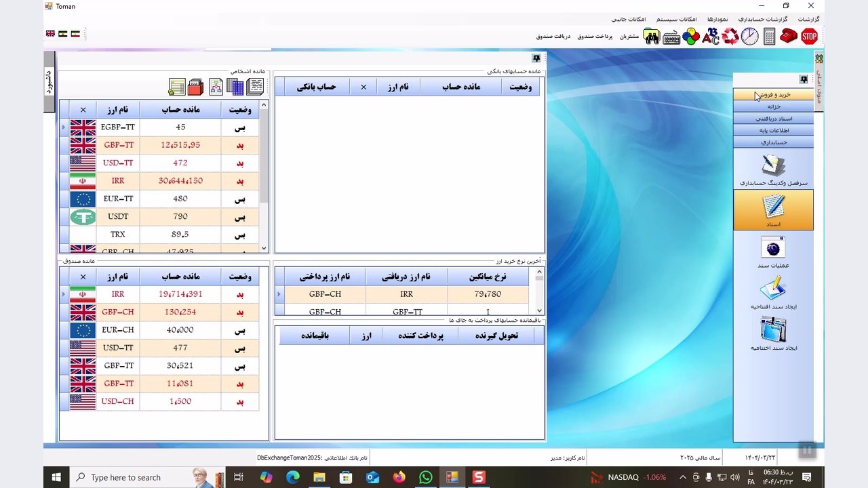The image size is (868, 488).
Task: Open the اسناد item in the side menu
Action: tap(773, 210)
